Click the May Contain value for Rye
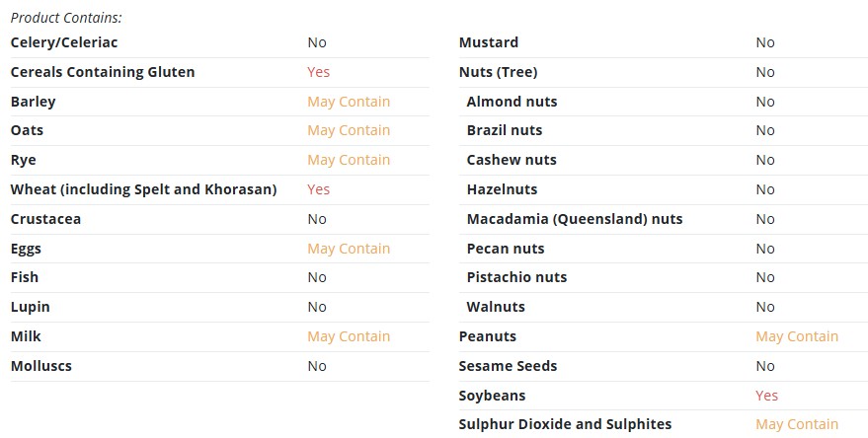 tap(349, 160)
